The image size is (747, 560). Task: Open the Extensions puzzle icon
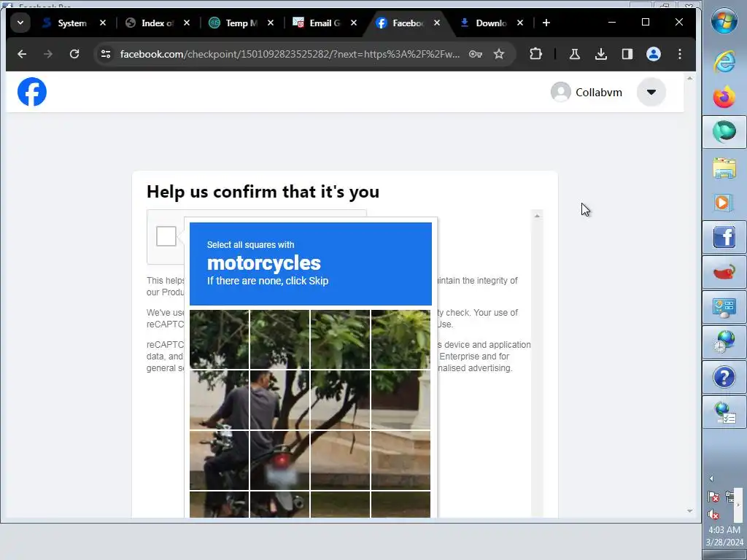[536, 54]
